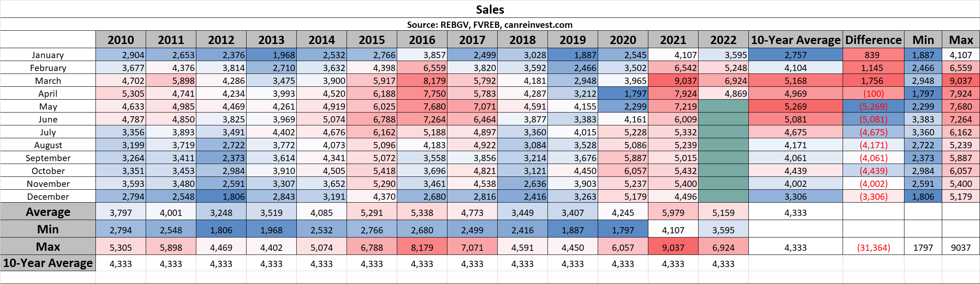980x284 pixels.
Task: Click the Average summary row label
Action: click(x=48, y=212)
